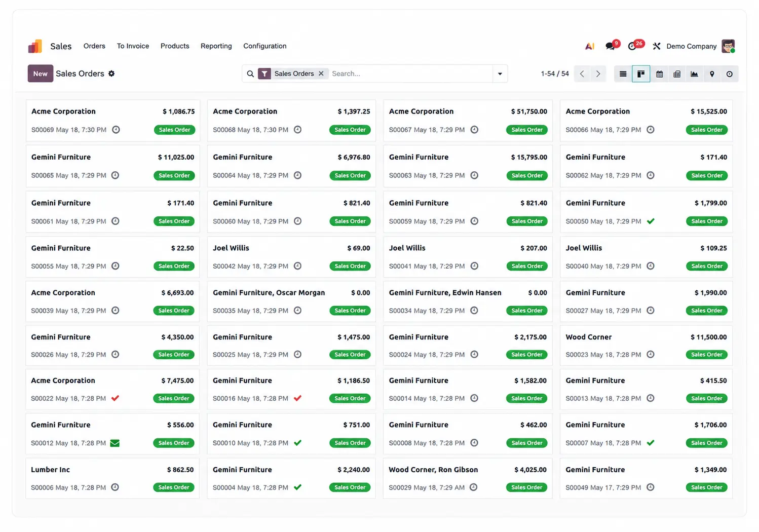Click the funnel filter icon in search facet
759x532 pixels.
264,74
